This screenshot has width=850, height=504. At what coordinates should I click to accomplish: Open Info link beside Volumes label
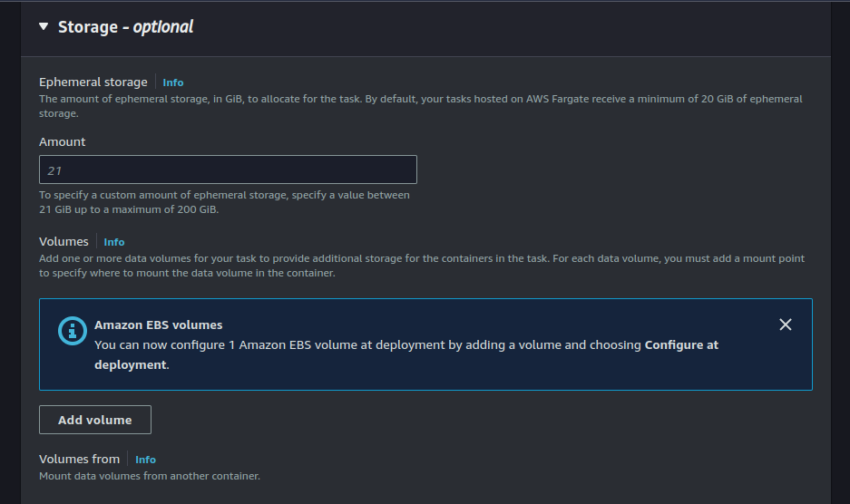[x=114, y=242]
